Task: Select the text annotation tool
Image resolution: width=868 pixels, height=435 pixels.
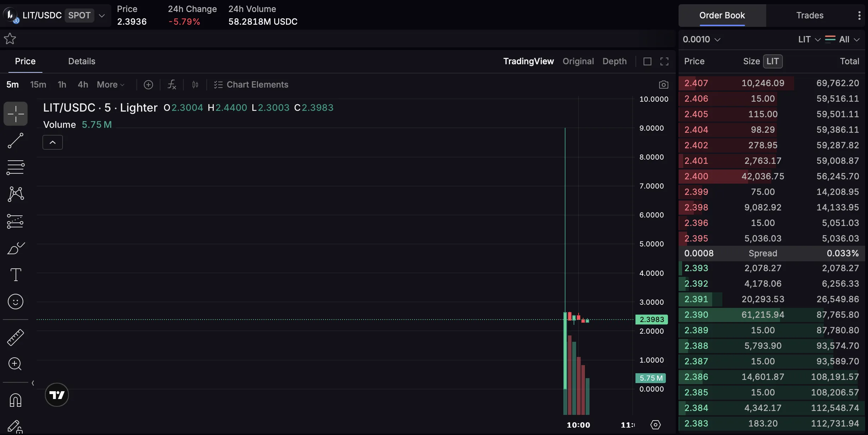Action: (16, 274)
